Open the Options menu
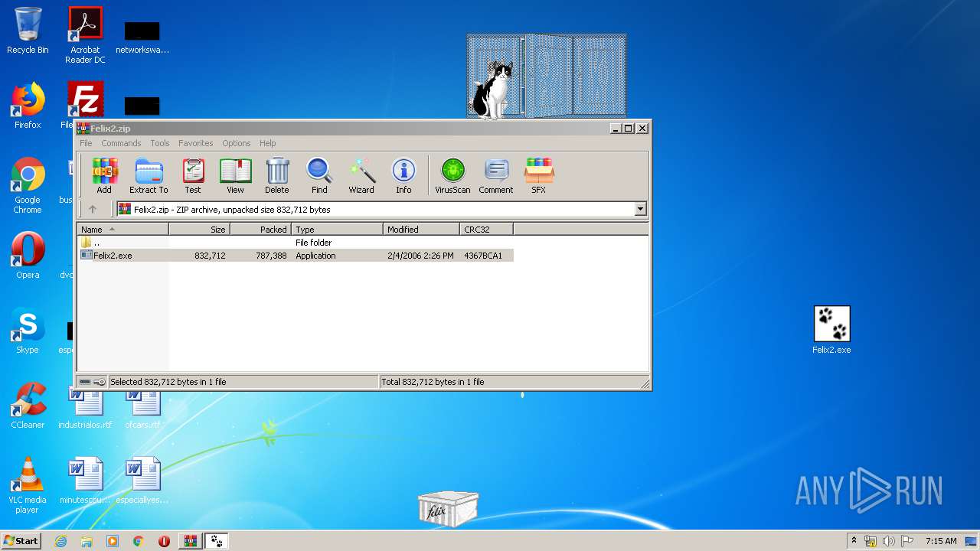Viewport: 980px width, 551px height. point(237,143)
